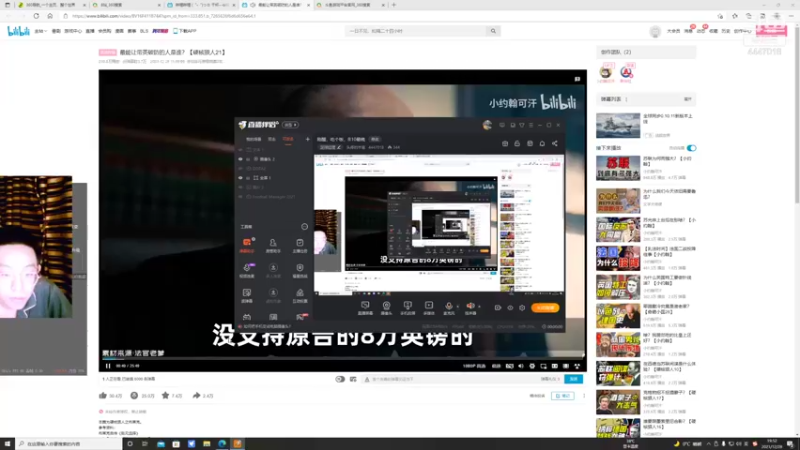Viewport: 800px width, 450px height.
Task: Switch to the first browser tab
Action: [50, 5]
